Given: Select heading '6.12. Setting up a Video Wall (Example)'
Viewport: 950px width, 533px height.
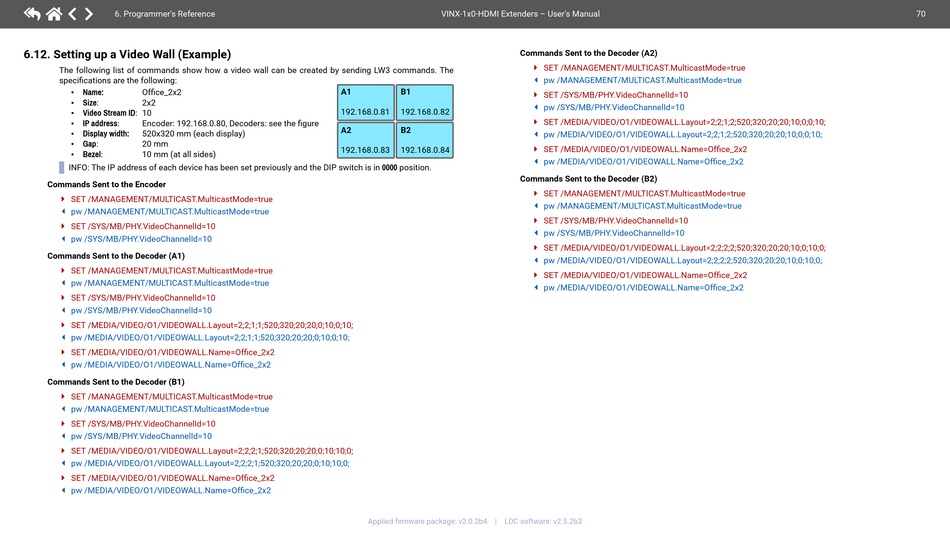Looking at the screenshot, I should [127, 55].
